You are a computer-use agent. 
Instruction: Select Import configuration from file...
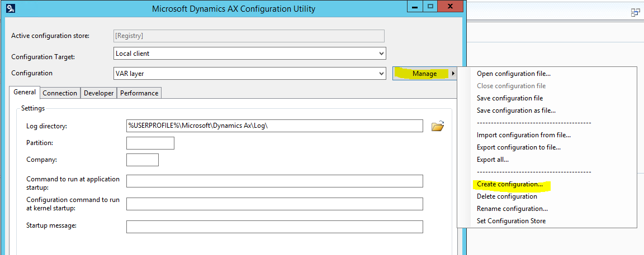click(523, 135)
